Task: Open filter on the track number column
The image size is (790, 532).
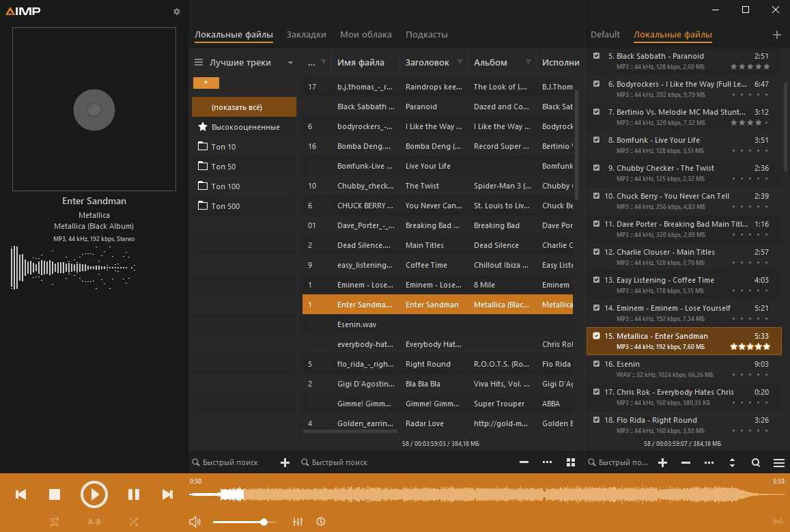Action: click(324, 62)
